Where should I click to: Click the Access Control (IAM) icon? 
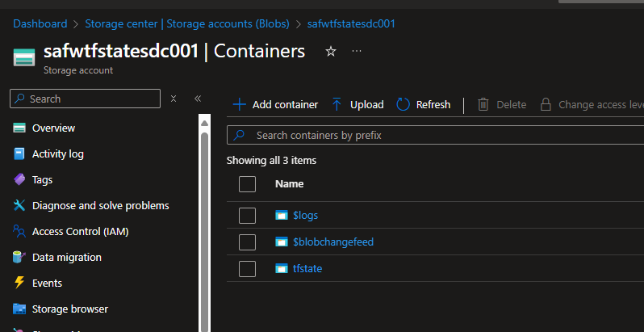coord(19,231)
